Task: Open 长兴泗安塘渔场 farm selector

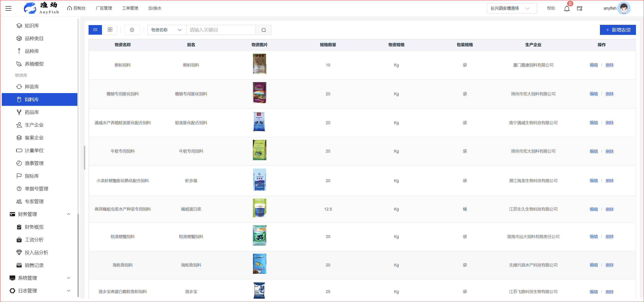Action: [511, 8]
